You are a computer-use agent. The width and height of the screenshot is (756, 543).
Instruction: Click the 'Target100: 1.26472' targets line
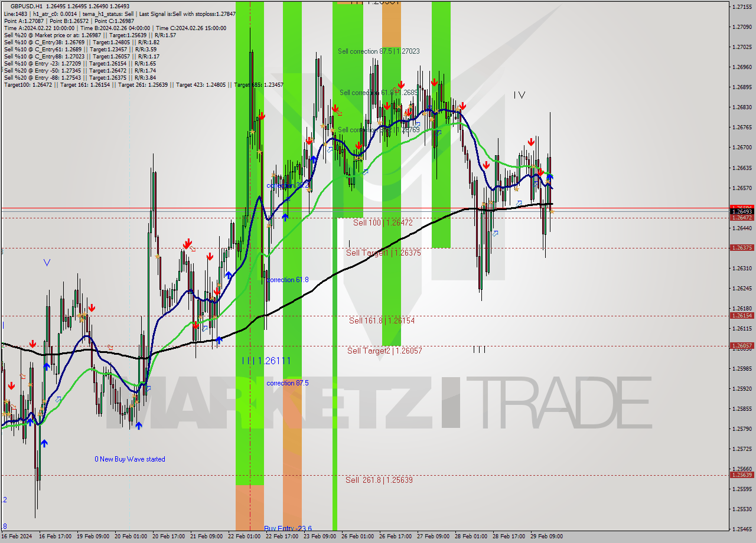(x=144, y=85)
